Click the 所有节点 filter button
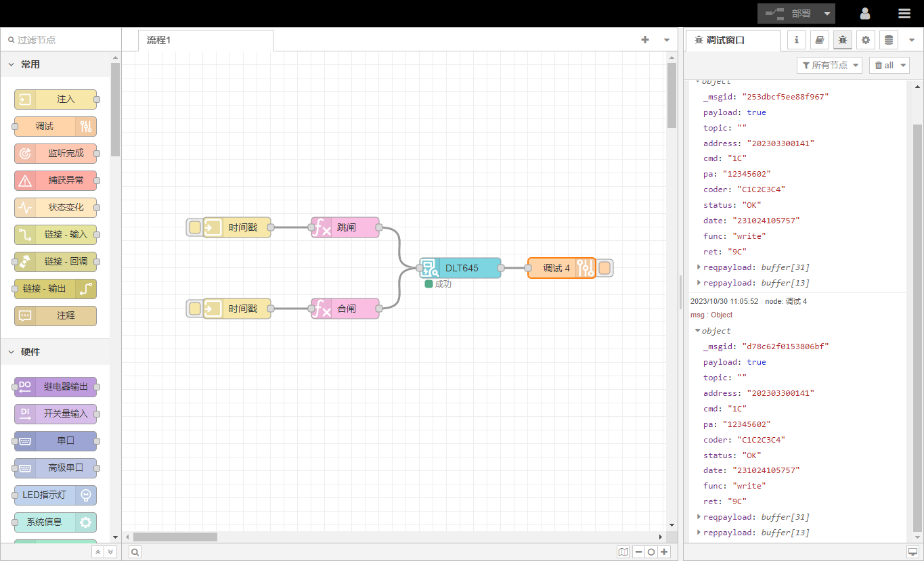 (829, 65)
